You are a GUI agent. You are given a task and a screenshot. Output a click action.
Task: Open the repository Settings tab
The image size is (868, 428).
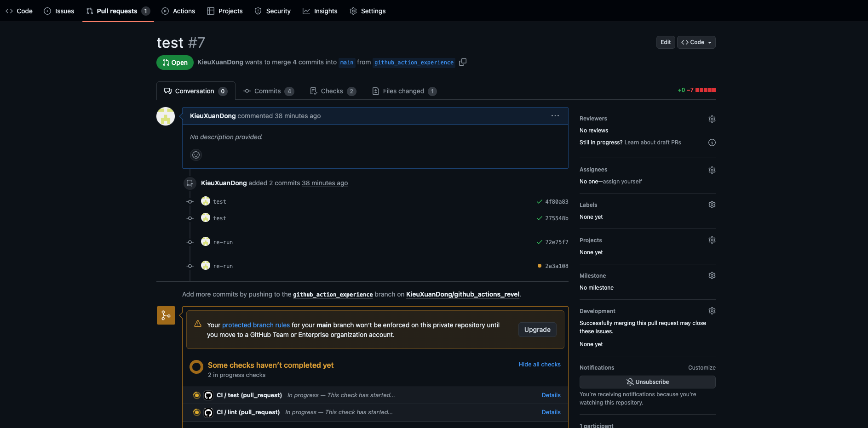pos(368,11)
